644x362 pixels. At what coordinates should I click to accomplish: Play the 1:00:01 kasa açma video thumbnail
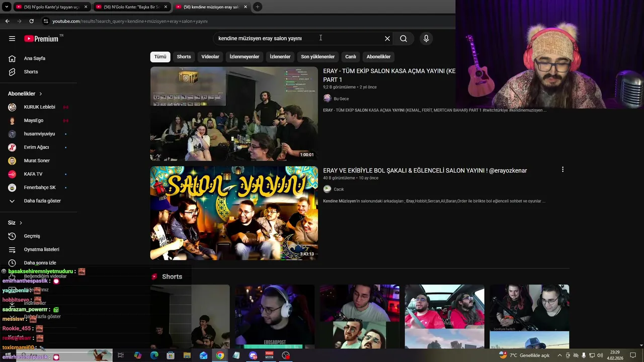(x=234, y=114)
